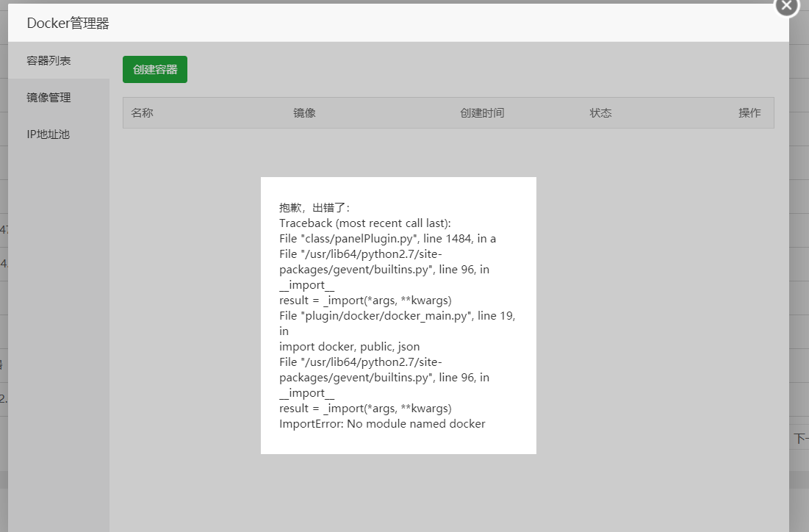This screenshot has width=809, height=532.
Task: Click the 名称 column header
Action: (x=142, y=112)
